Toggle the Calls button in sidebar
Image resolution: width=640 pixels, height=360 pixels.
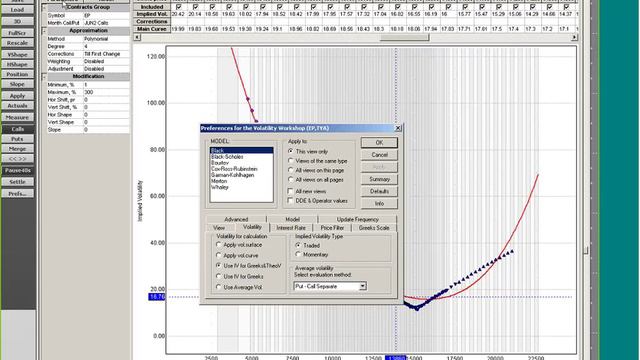[x=17, y=129]
